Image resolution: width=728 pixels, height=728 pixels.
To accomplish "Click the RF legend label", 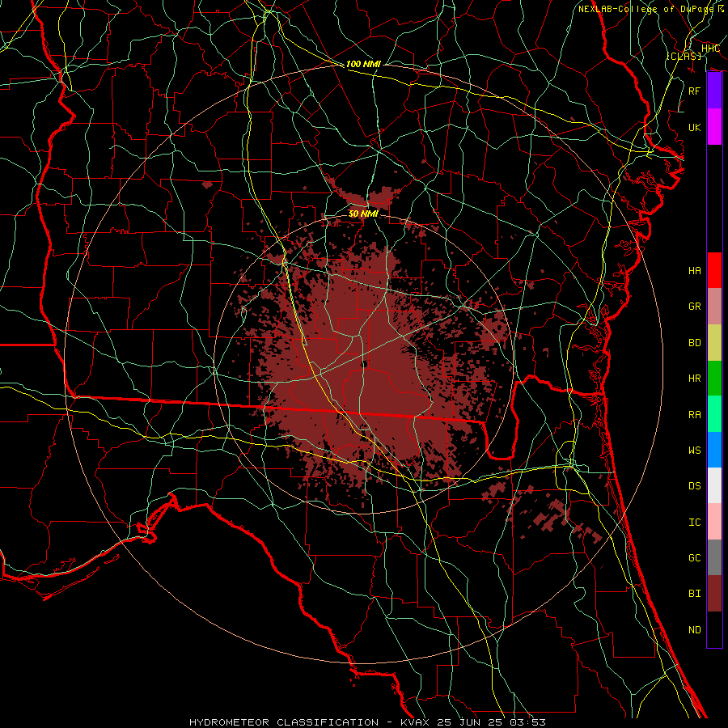I will 694,91.
